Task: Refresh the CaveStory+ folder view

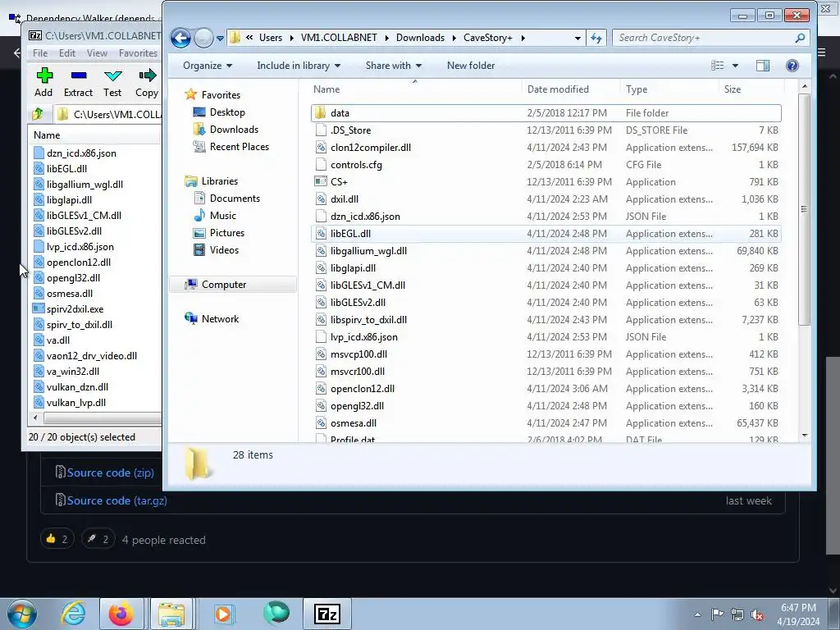Action: pyautogui.click(x=596, y=38)
